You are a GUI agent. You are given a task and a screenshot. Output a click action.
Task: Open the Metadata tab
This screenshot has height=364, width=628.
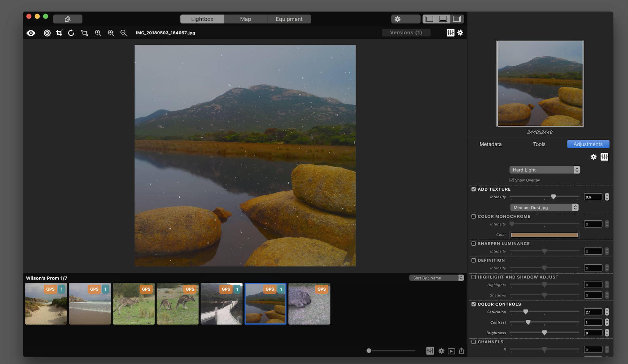(490, 144)
